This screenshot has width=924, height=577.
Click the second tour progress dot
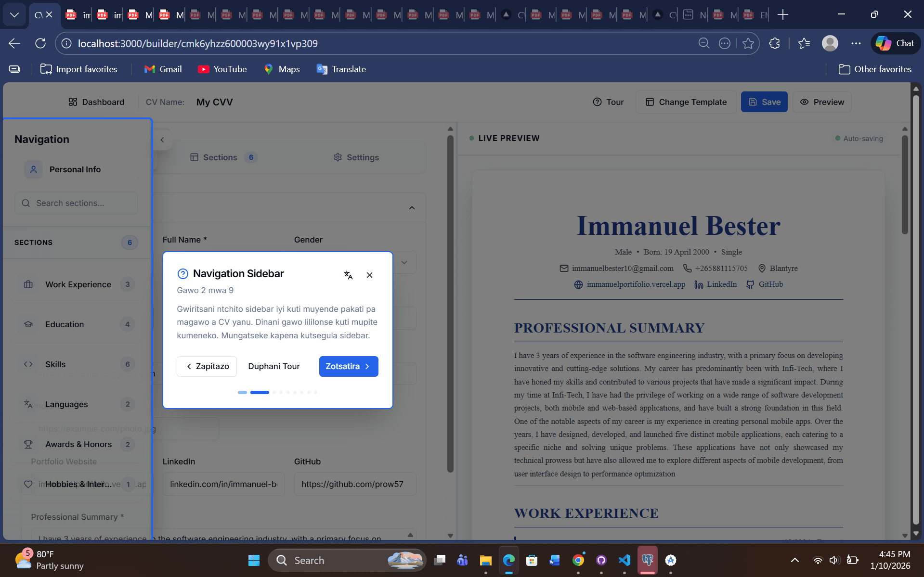260,392
